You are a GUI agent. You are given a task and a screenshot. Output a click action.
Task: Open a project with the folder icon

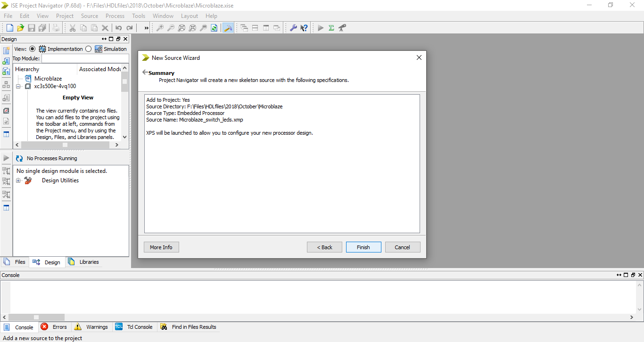tap(20, 28)
